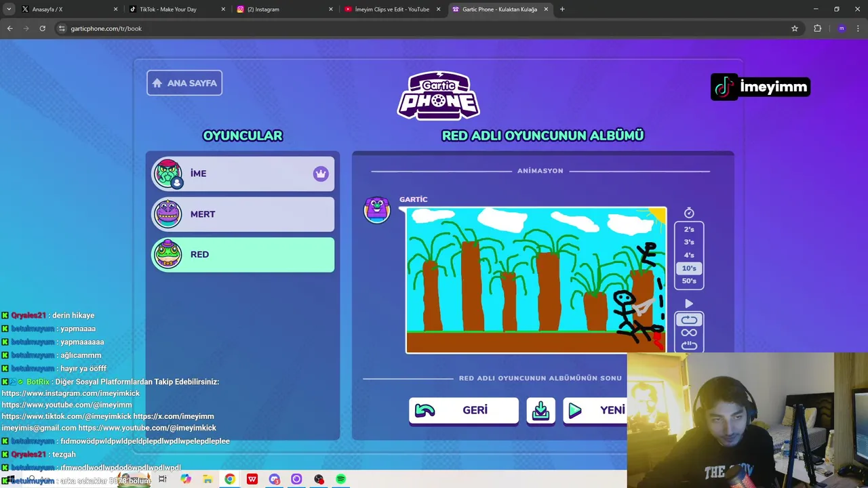
Task: Click MERT's avatar icon
Action: (x=167, y=214)
